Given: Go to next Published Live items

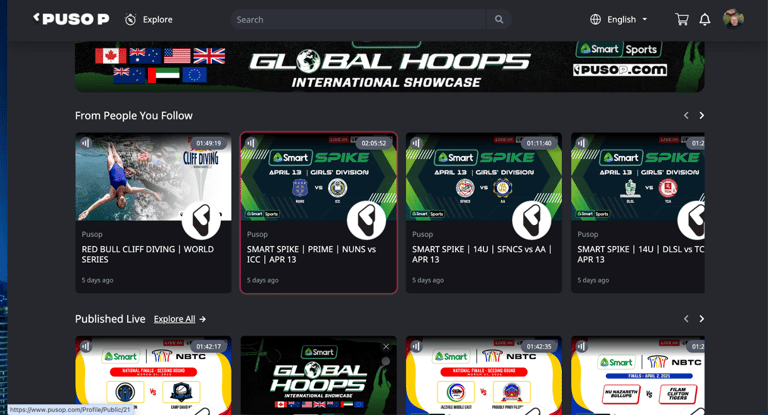Looking at the screenshot, I should click(x=701, y=319).
